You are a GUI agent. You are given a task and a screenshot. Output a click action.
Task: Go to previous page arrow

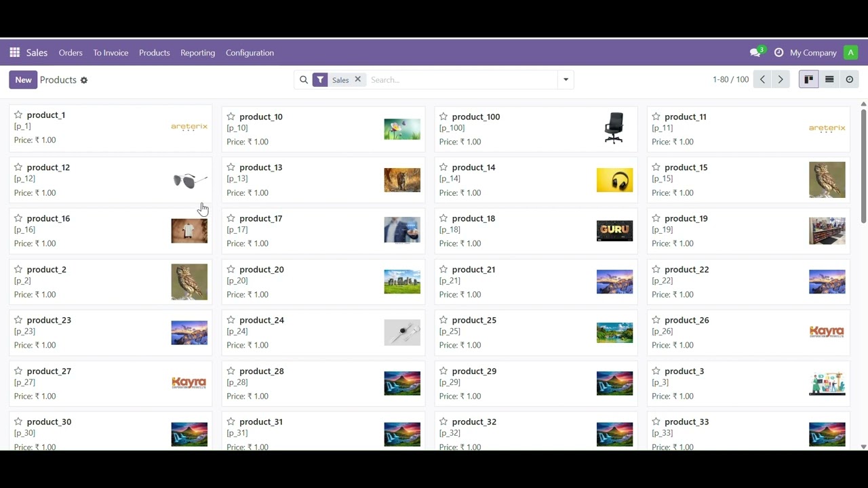point(762,80)
